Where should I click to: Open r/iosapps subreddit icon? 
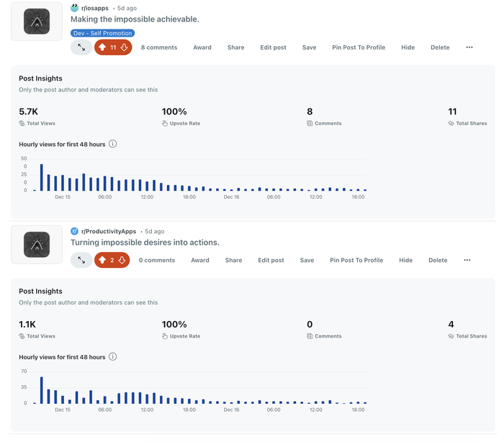[74, 8]
